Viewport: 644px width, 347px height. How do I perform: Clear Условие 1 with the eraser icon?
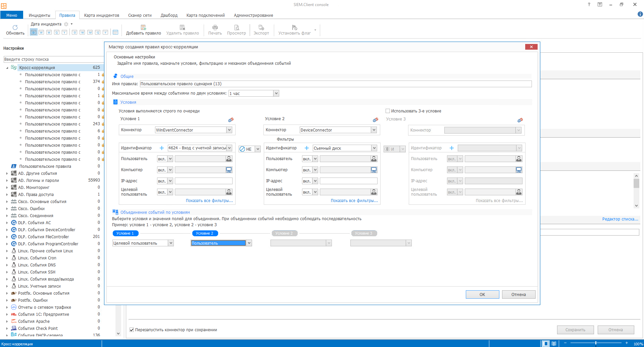pyautogui.click(x=231, y=120)
